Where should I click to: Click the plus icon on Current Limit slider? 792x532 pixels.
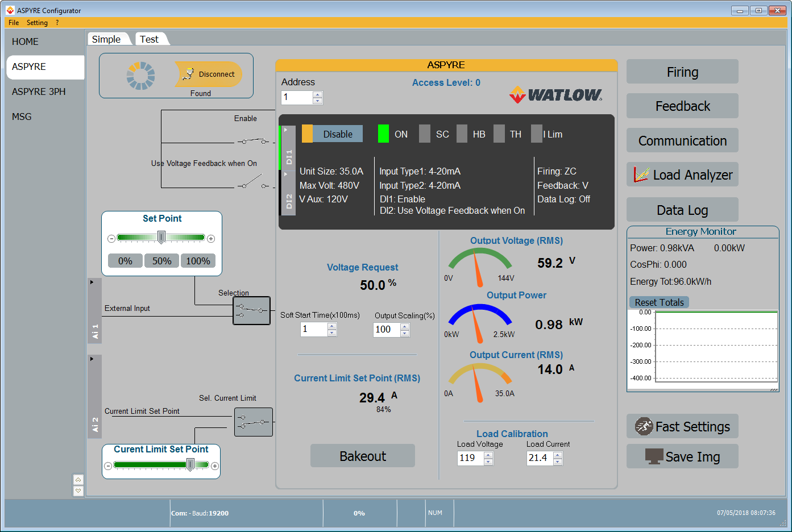pos(215,466)
